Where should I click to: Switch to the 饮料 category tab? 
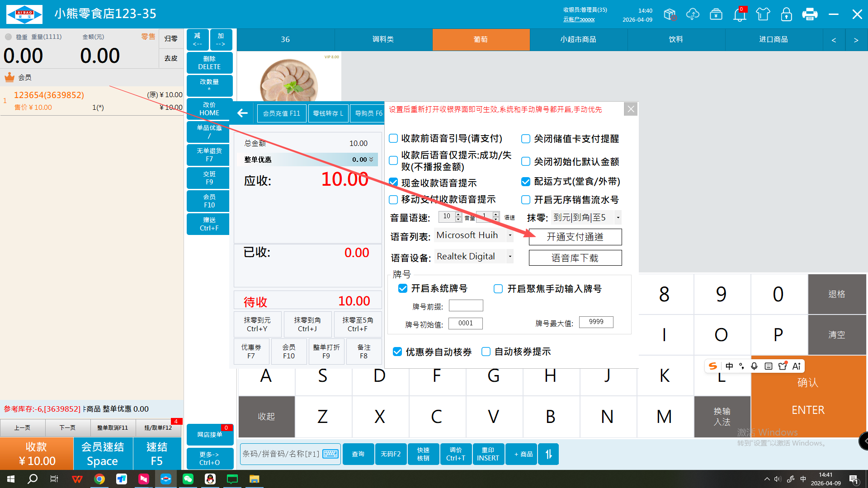point(676,39)
